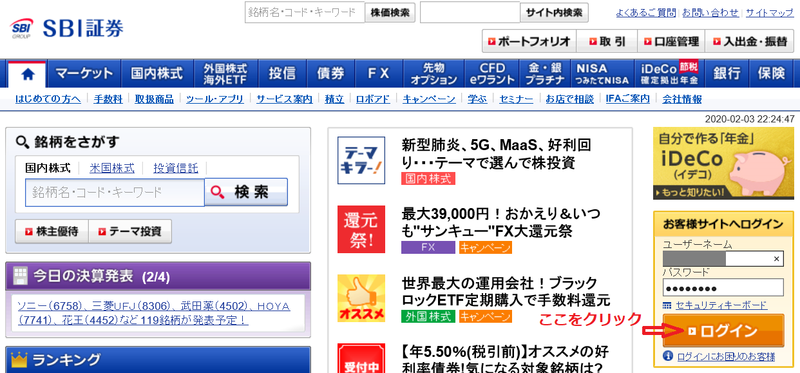800x373 pixels.
Task: Open the 先物オプション tab
Action: [x=434, y=74]
